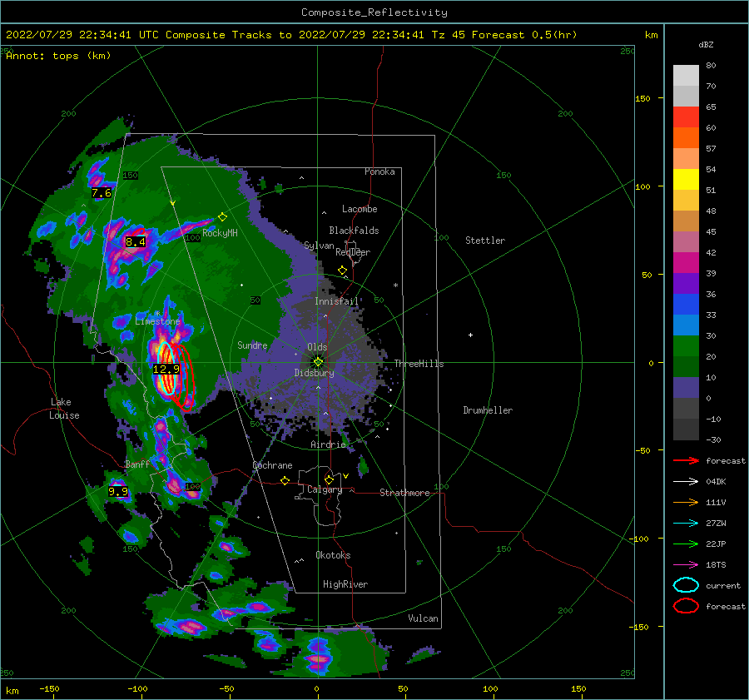Click the Innisfail label
The height and width of the screenshot is (700, 749).
click(x=336, y=301)
